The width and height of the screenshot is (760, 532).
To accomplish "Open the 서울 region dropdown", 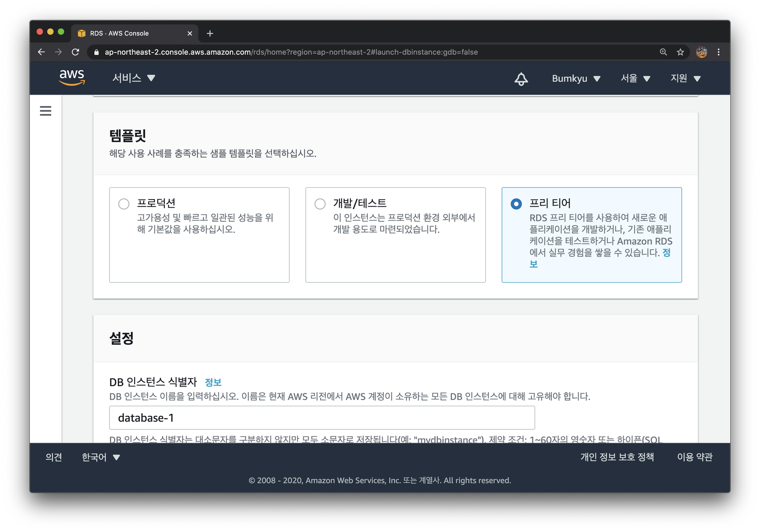I will (635, 79).
